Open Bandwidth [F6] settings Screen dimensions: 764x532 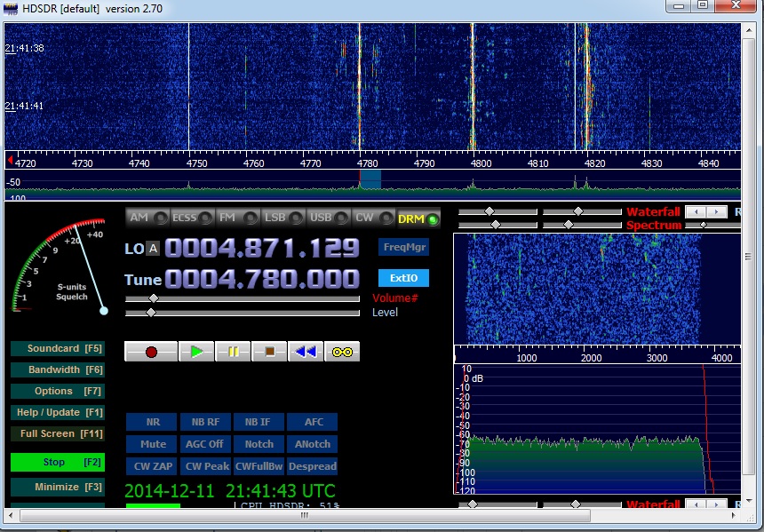point(58,369)
